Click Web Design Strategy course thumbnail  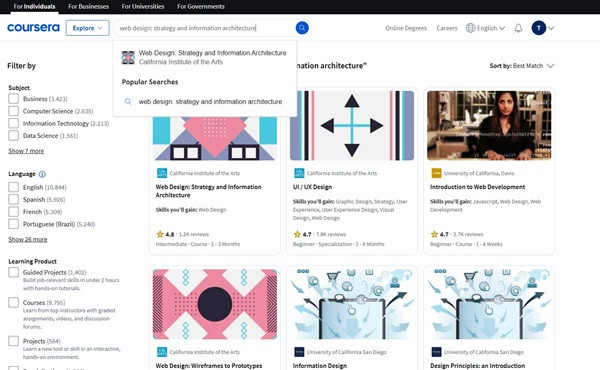pos(215,139)
